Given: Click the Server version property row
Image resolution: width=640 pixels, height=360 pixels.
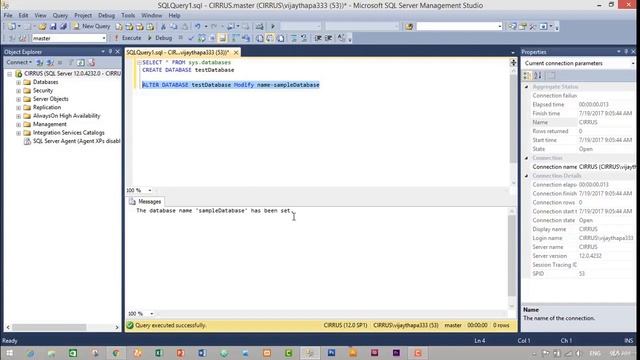Looking at the screenshot, I should pos(584,256).
